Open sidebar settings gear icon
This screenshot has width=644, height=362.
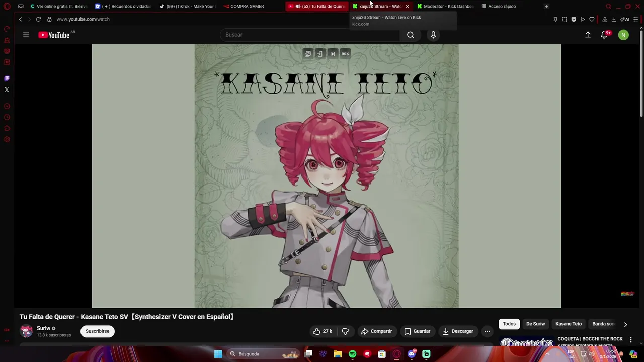pyautogui.click(x=7, y=139)
